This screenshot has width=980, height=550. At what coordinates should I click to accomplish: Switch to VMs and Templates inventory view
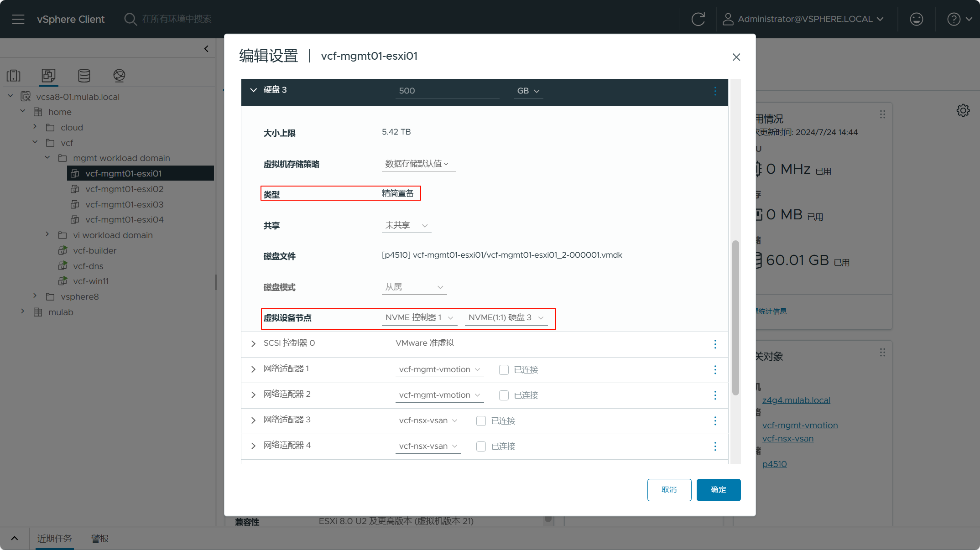48,75
